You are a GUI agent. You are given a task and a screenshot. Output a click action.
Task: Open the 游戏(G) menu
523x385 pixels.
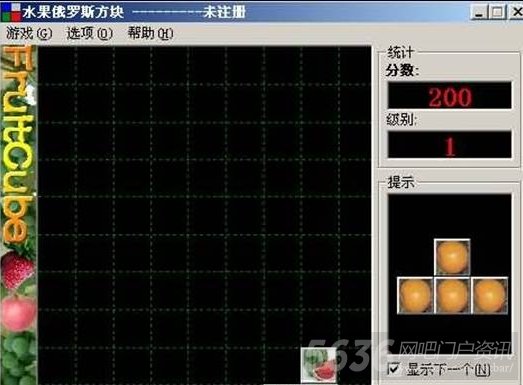point(29,33)
